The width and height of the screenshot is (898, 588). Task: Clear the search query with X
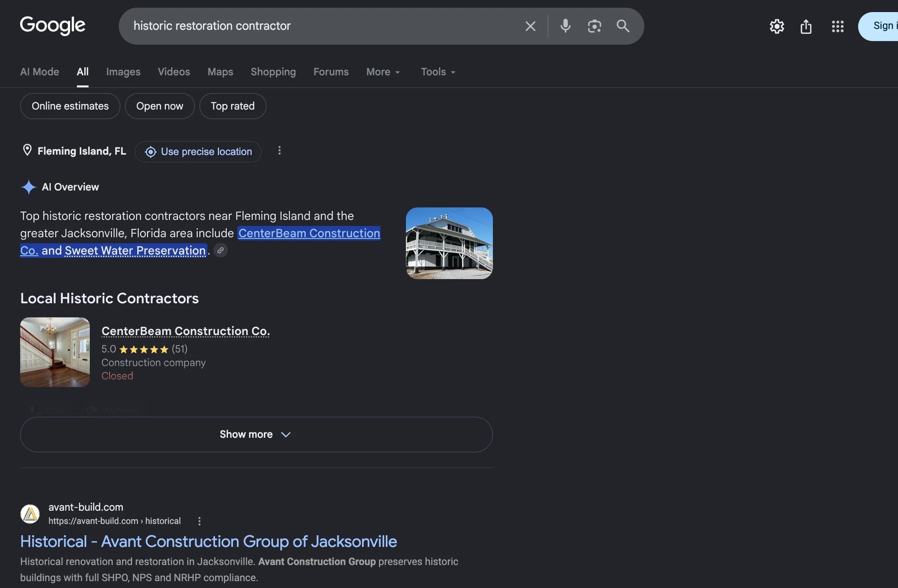pos(530,26)
